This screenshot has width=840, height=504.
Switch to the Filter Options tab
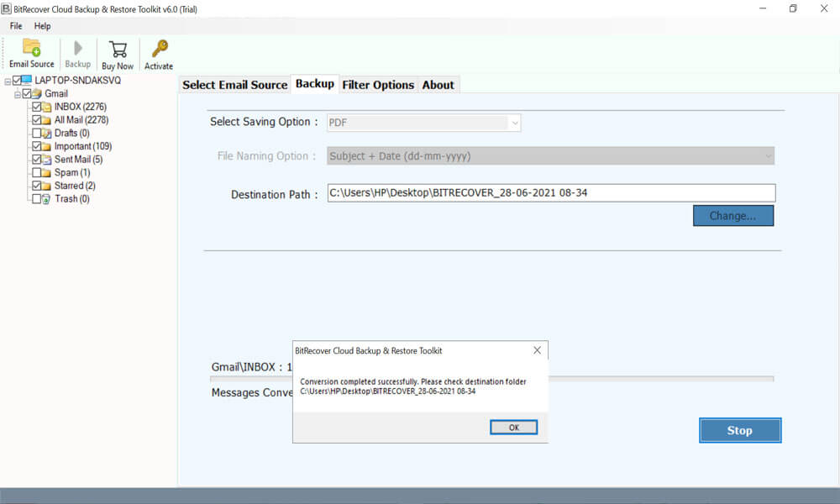click(378, 85)
